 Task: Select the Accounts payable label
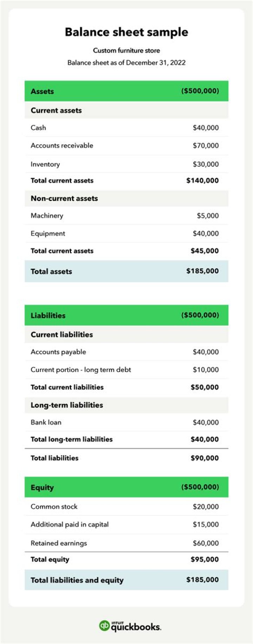(x=58, y=352)
